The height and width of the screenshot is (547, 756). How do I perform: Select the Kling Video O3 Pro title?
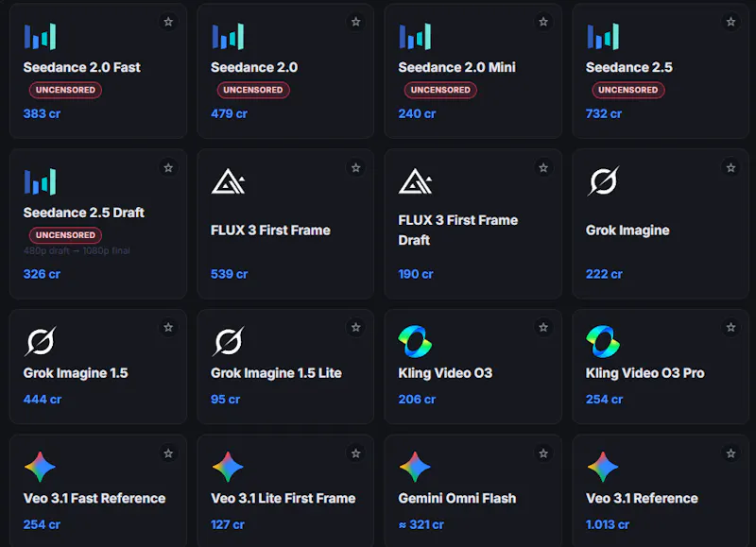click(645, 373)
